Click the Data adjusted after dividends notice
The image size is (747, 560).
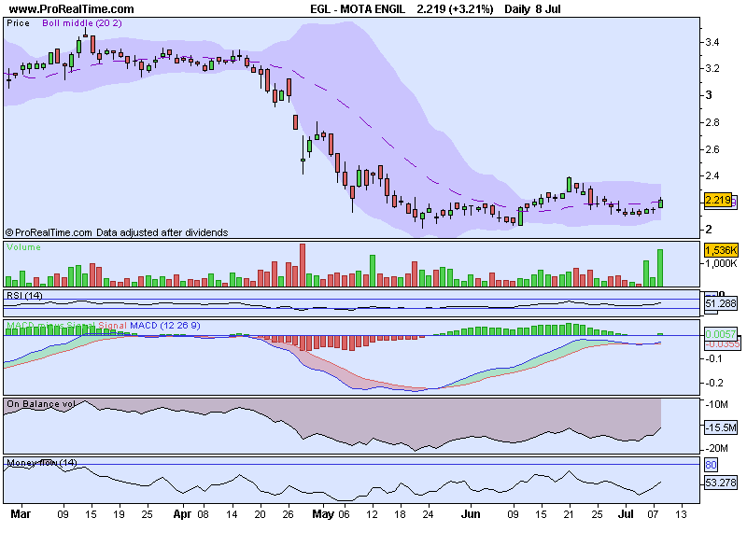tap(162, 232)
